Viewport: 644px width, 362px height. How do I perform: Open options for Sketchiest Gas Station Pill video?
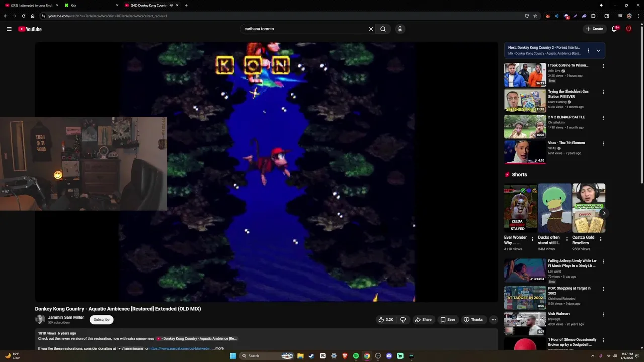(603, 92)
